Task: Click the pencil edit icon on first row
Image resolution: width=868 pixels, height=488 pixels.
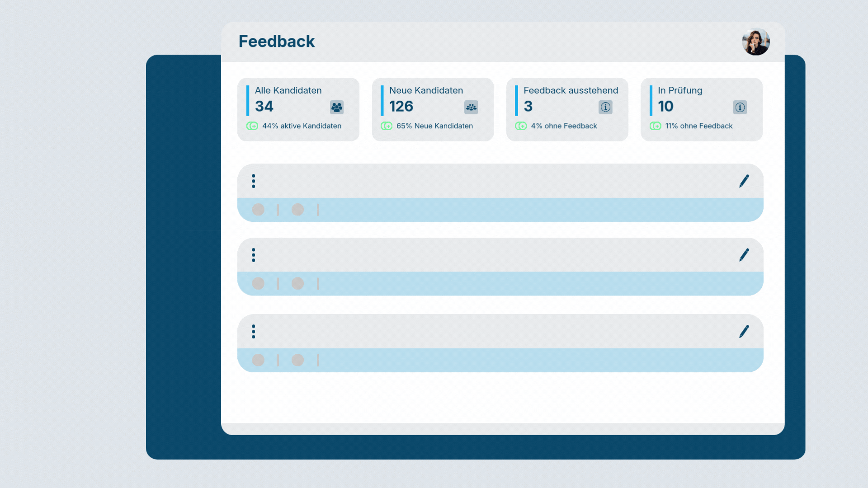Action: [x=744, y=181]
